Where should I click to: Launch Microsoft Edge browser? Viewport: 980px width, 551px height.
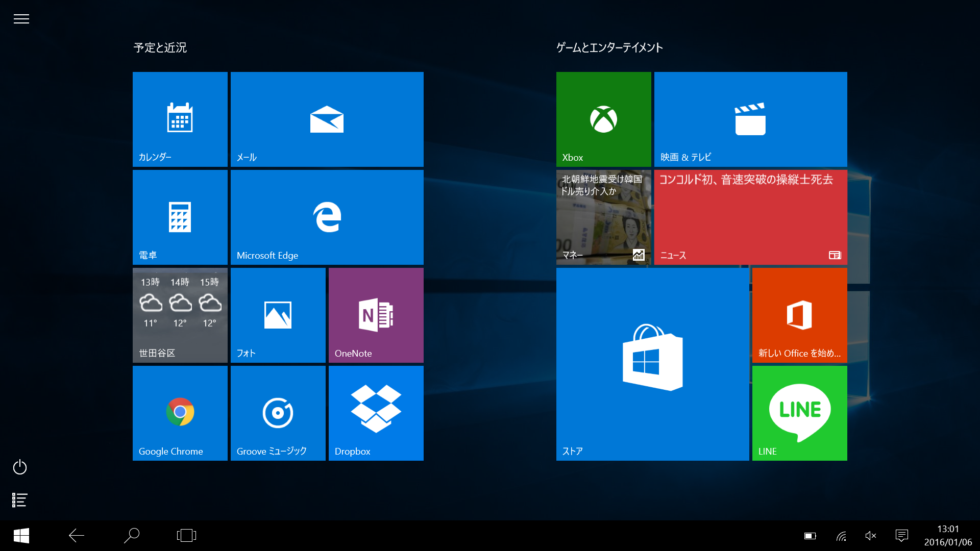tap(327, 216)
